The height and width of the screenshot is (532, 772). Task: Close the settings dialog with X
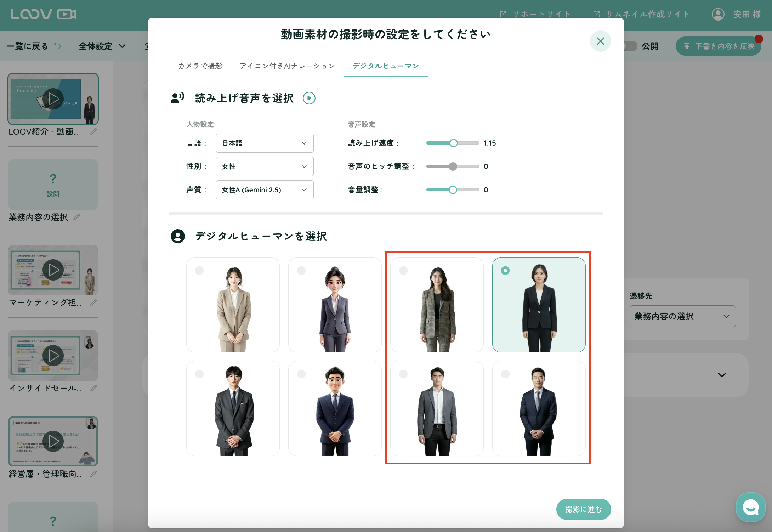point(600,41)
